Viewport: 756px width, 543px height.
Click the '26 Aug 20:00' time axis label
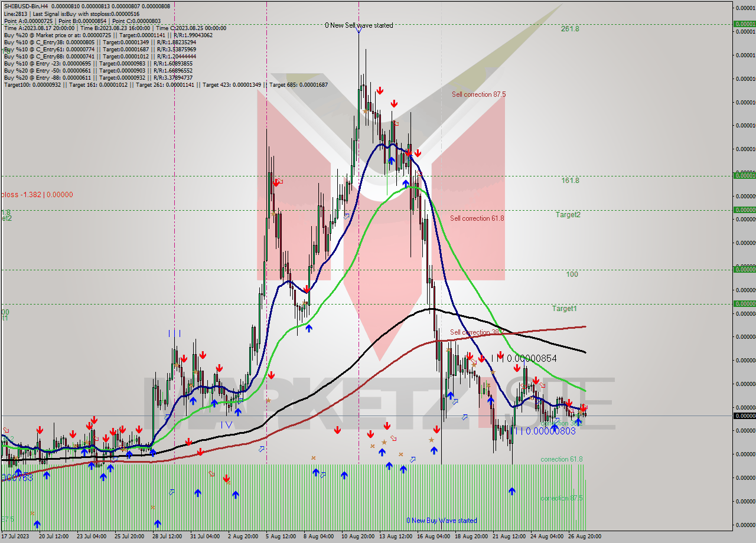tap(584, 537)
